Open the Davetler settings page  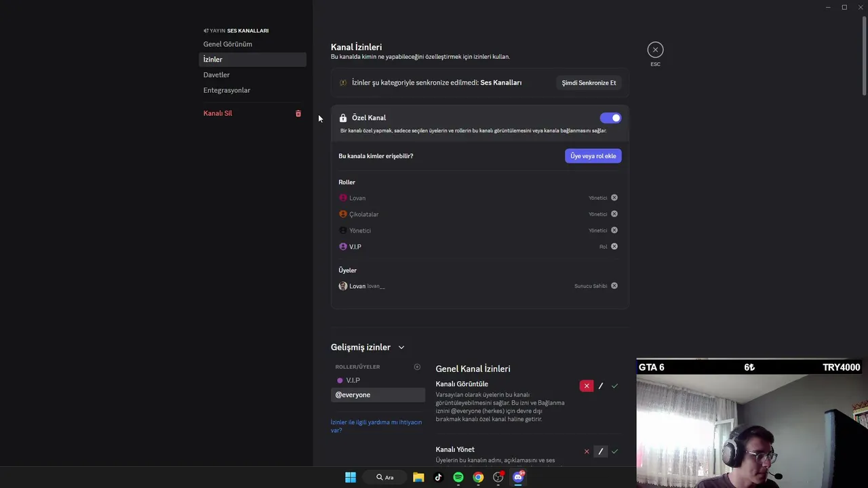[x=252, y=75]
